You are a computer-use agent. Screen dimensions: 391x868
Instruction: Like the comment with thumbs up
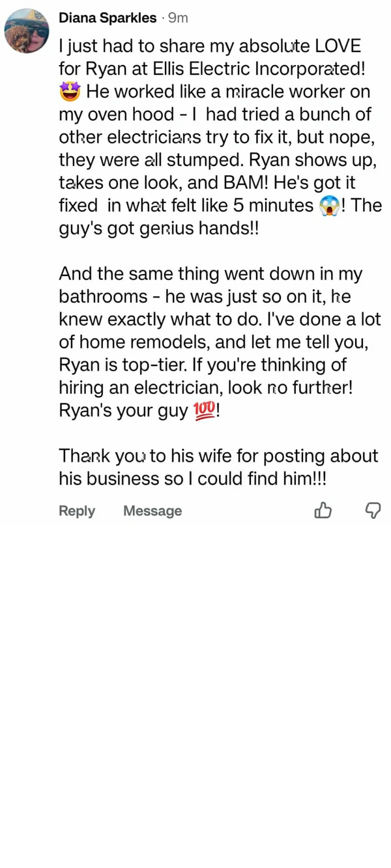coord(323,511)
